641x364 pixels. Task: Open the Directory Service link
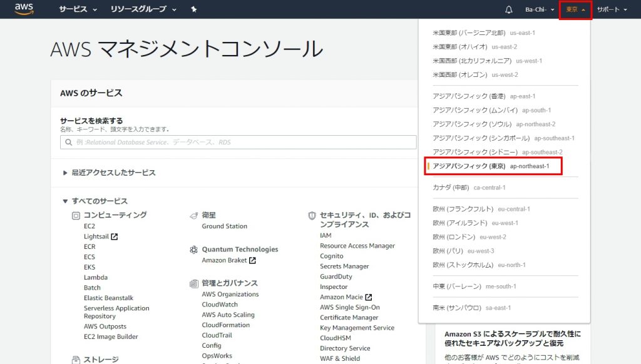point(345,348)
